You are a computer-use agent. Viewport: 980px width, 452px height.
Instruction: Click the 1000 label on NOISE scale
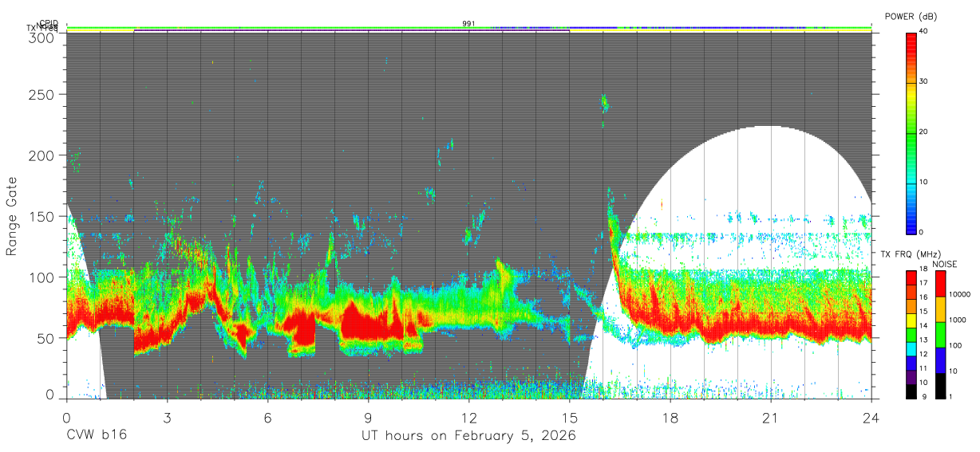[958, 320]
